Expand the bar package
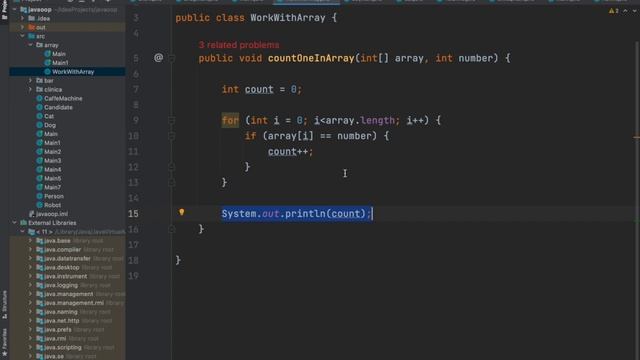Screen dimensions: 640x360 point(31,81)
